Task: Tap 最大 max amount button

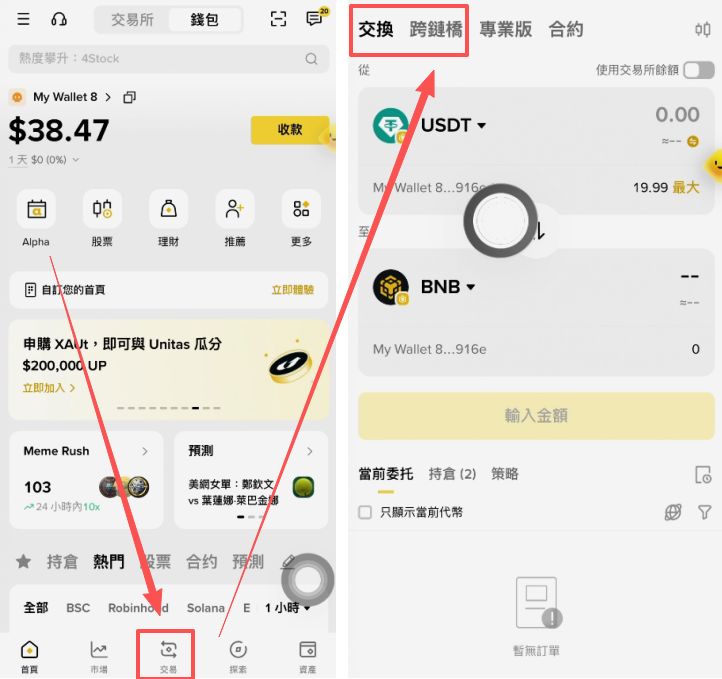Action: pos(686,187)
